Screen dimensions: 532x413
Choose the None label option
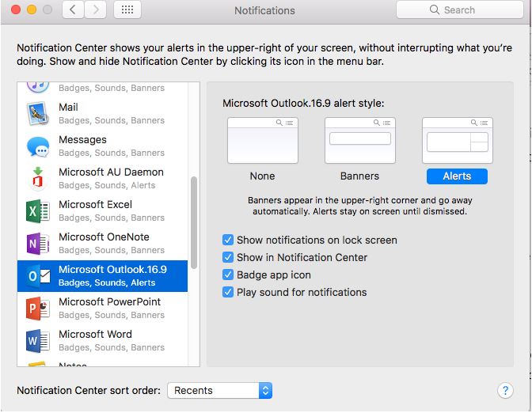tap(262, 176)
